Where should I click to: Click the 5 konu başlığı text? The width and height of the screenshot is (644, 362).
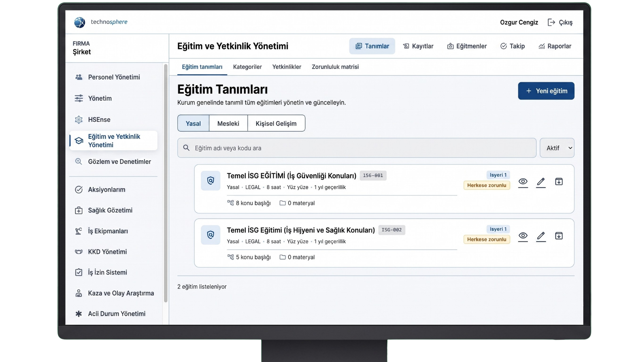click(x=253, y=257)
